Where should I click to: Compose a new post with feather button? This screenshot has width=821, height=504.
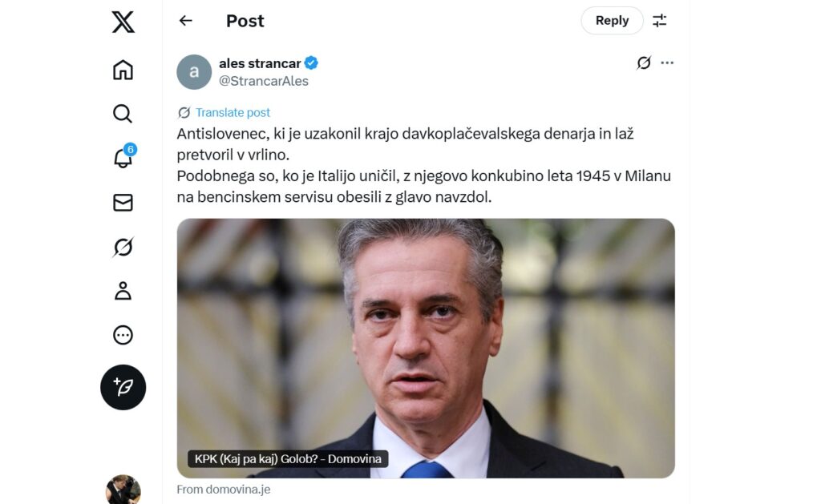tap(123, 387)
